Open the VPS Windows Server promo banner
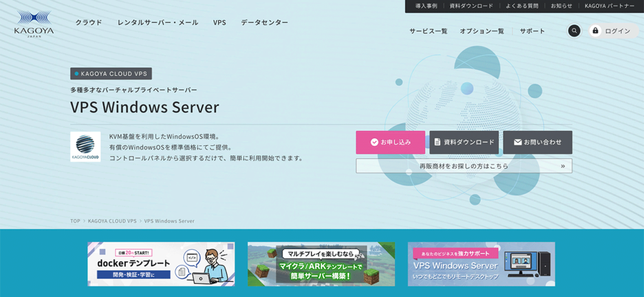The height and width of the screenshot is (297, 644). coord(481,264)
